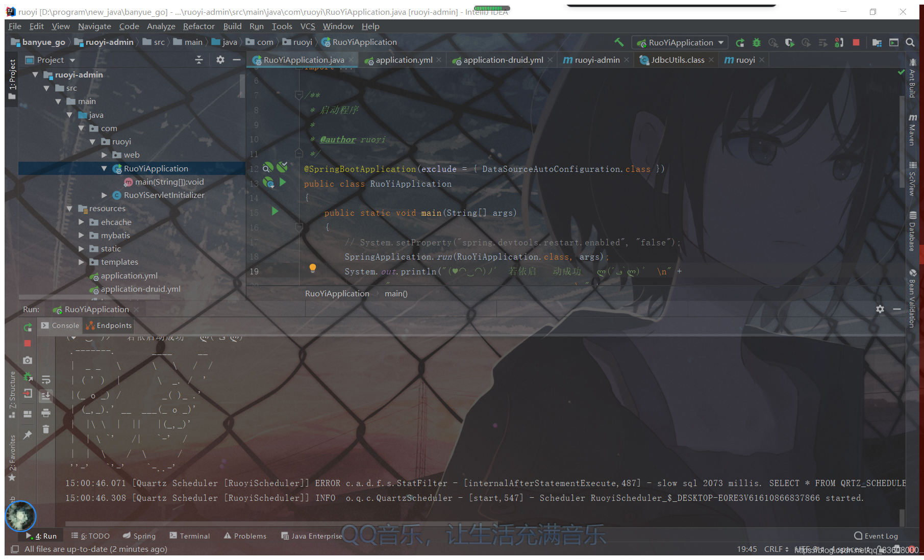Click the yellow intention lightbulb on line 19
This screenshot has width=924, height=560.
tap(313, 268)
